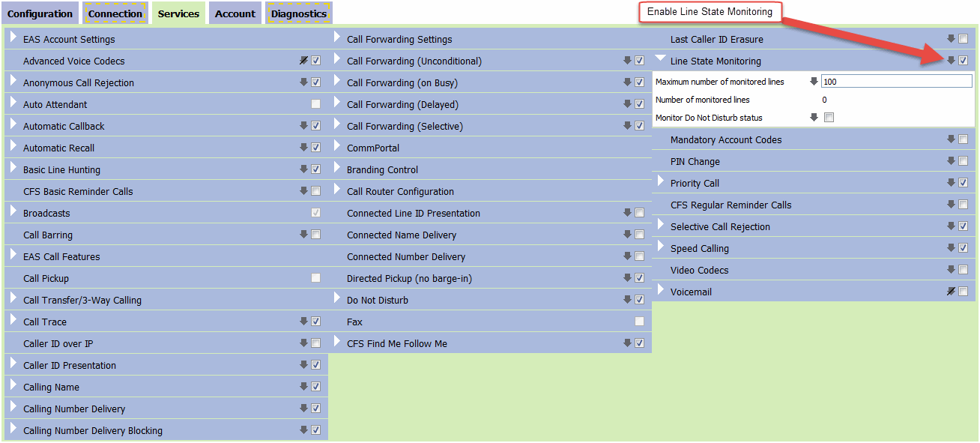Image resolution: width=980 pixels, height=443 pixels.
Task: Click the inherit arrow icon beside Anonymous Call Rejection
Action: [304, 82]
